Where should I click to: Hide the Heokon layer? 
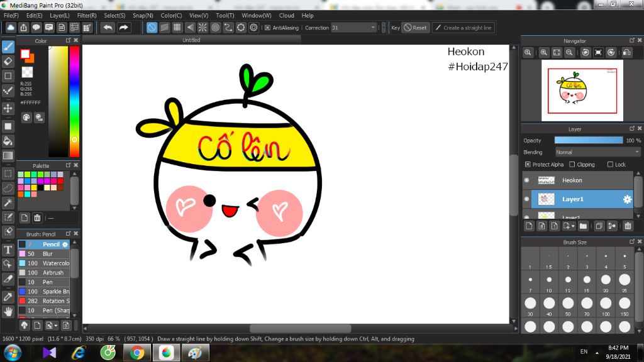(x=527, y=180)
